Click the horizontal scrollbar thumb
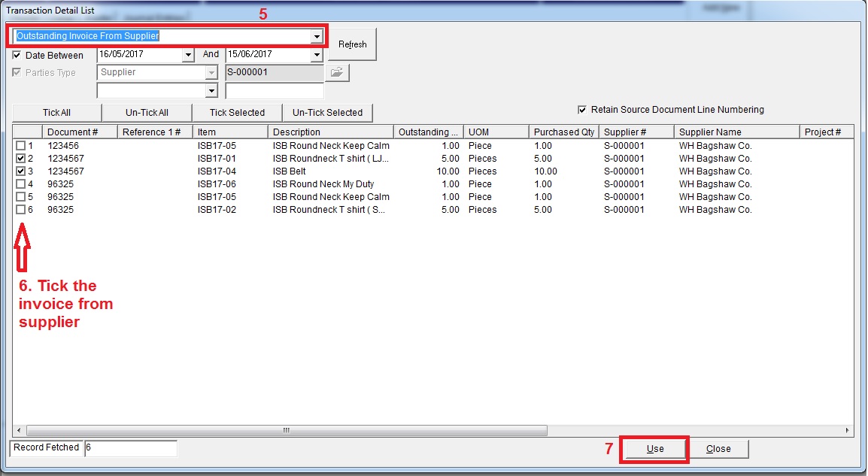This screenshot has height=476, width=868. click(x=286, y=431)
